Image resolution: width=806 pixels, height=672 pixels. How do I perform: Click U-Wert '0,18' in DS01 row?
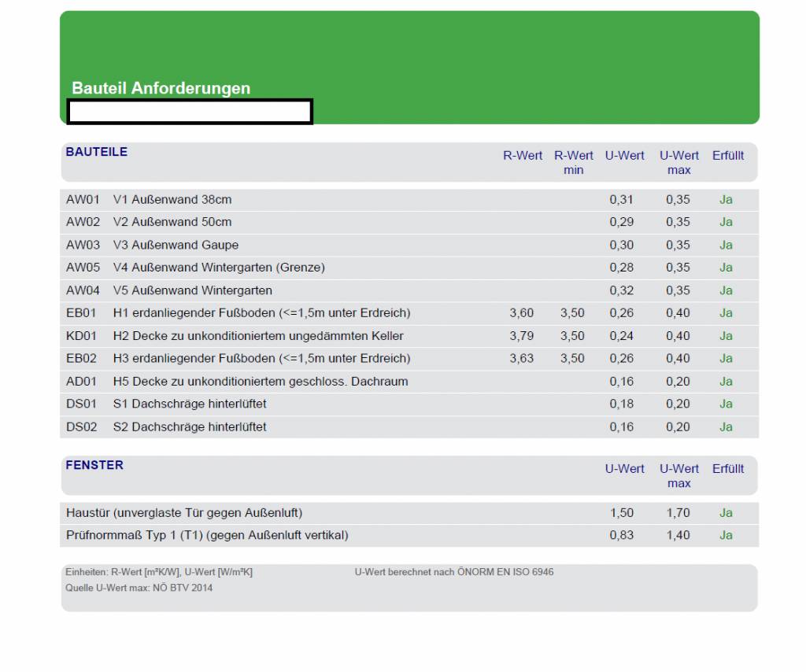click(622, 404)
